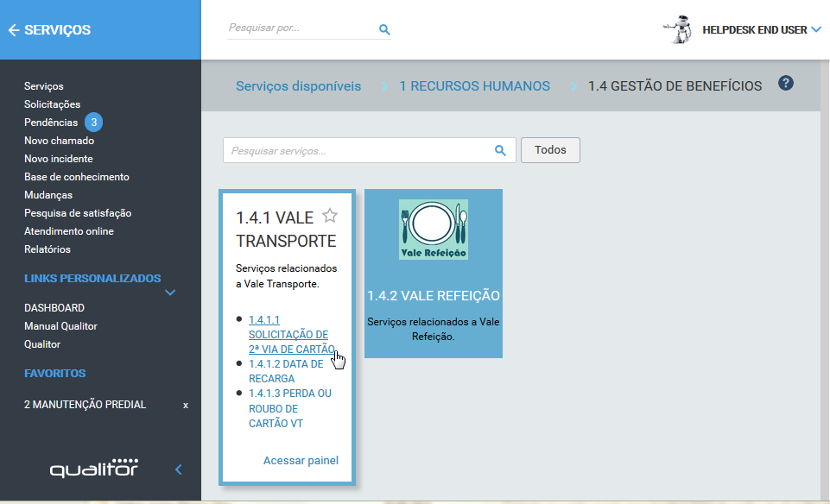
Task: Click the Pendências badge showing 3
Action: point(93,123)
